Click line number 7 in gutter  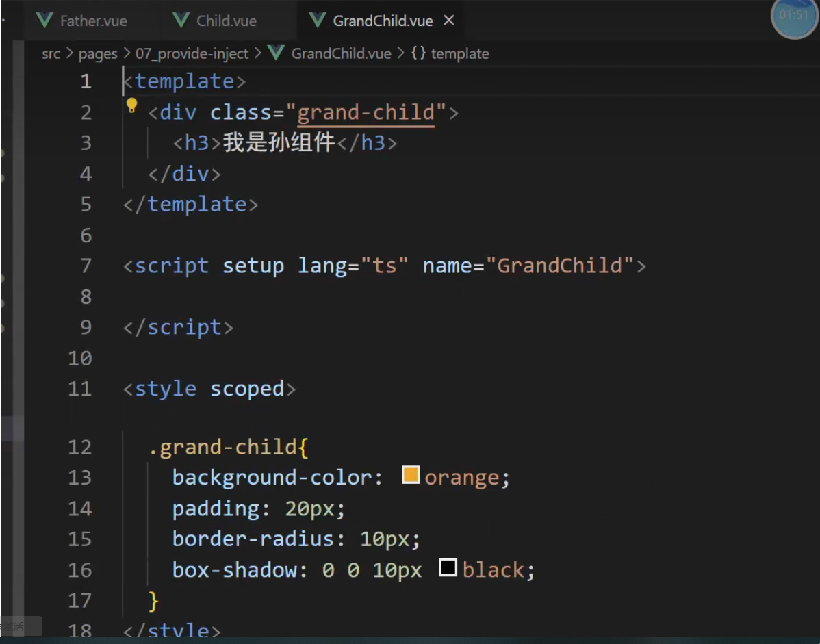pos(86,266)
